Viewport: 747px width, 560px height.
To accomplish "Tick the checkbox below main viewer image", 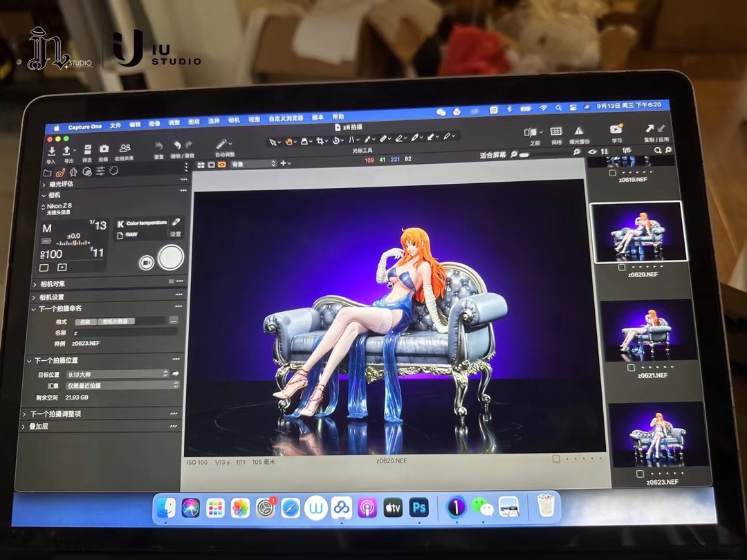I will 555,459.
